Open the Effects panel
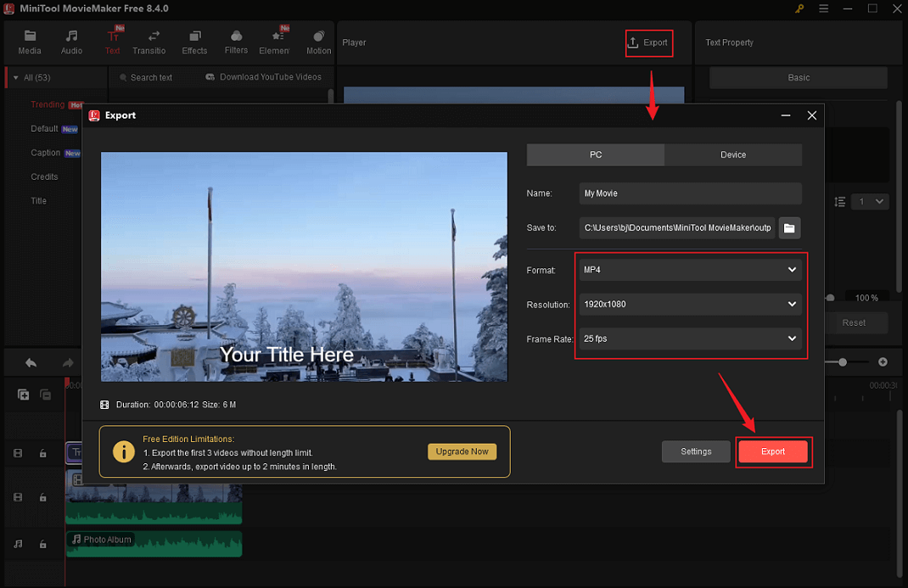This screenshot has height=588, width=908. click(194, 41)
